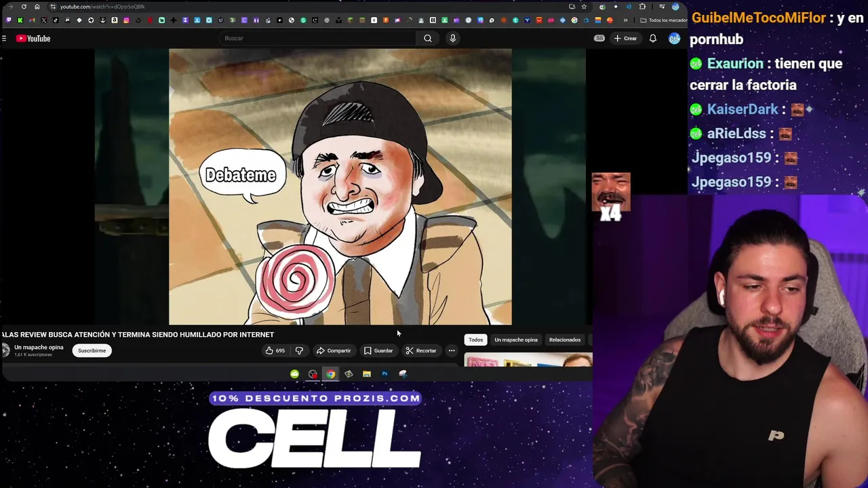Click the Recortar clip button
Image resolution: width=868 pixels, height=488 pixels.
(x=421, y=350)
